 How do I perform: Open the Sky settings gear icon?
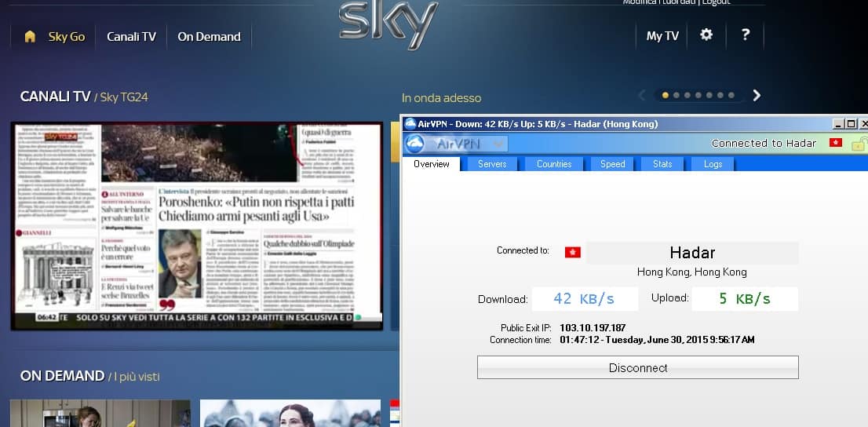coord(706,35)
